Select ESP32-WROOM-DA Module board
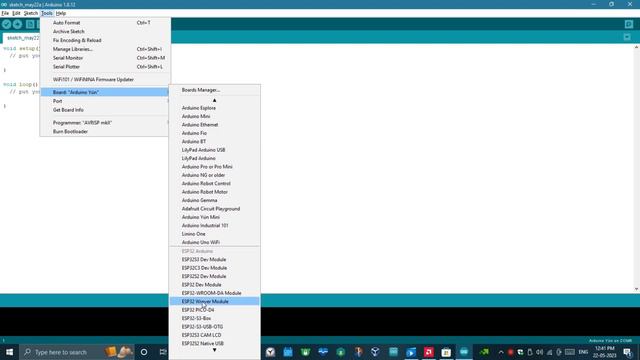 tap(215, 293)
